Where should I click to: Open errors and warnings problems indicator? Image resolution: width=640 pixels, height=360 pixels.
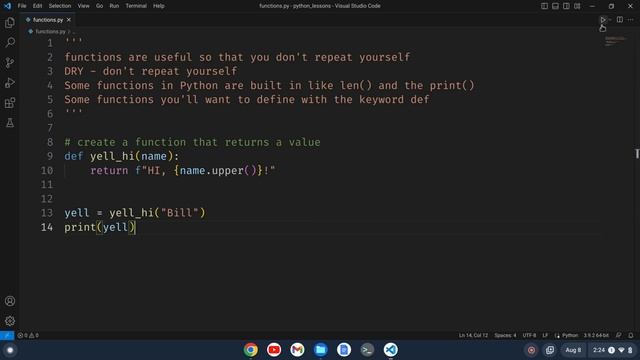[x=28, y=335]
